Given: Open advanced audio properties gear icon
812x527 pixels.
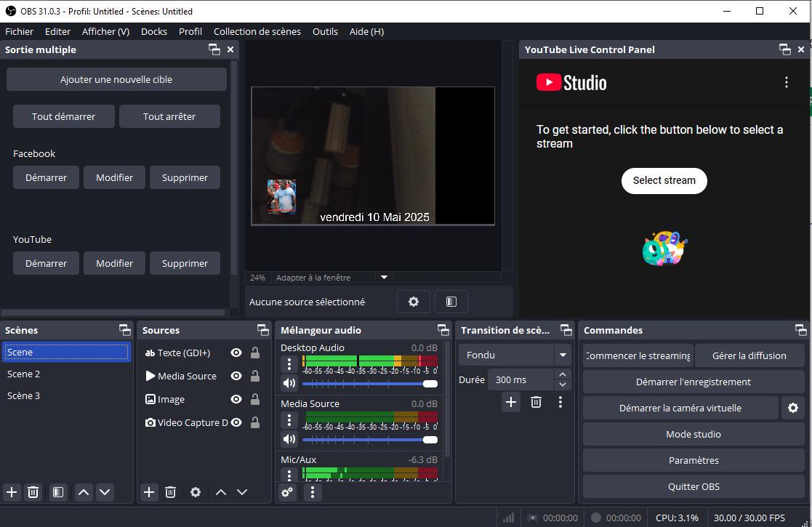Looking at the screenshot, I should (287, 492).
